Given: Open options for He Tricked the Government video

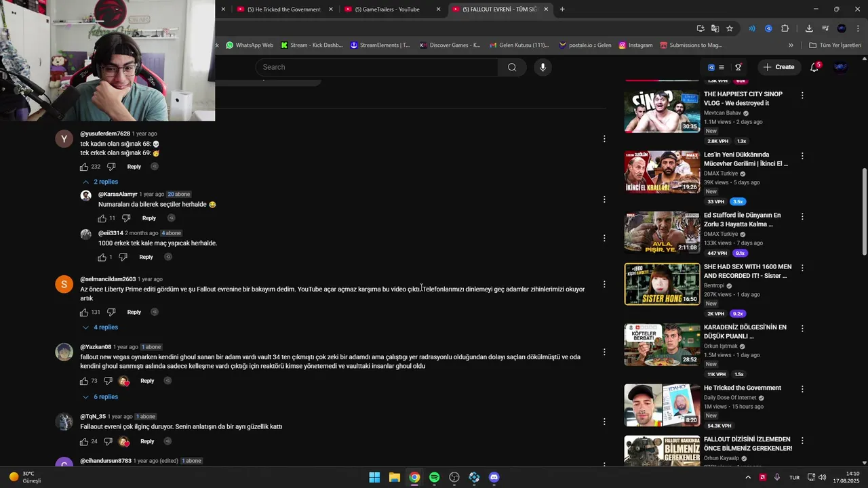Looking at the screenshot, I should (802, 390).
